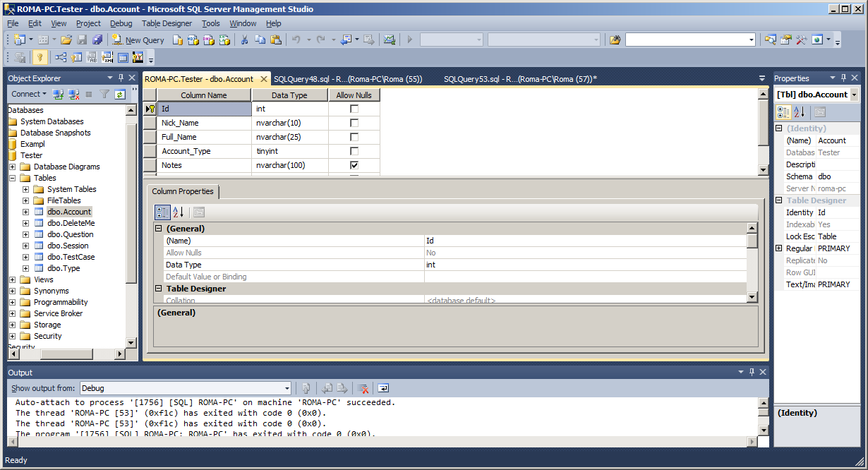Click the Analysis Services XMLA Query icon
Image resolution: width=868 pixels, height=470 pixels.
pos(224,40)
